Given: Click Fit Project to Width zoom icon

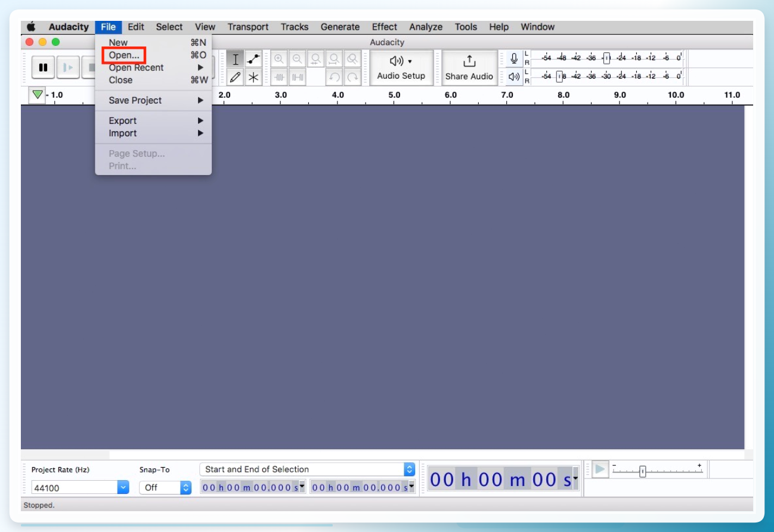Looking at the screenshot, I should (334, 59).
